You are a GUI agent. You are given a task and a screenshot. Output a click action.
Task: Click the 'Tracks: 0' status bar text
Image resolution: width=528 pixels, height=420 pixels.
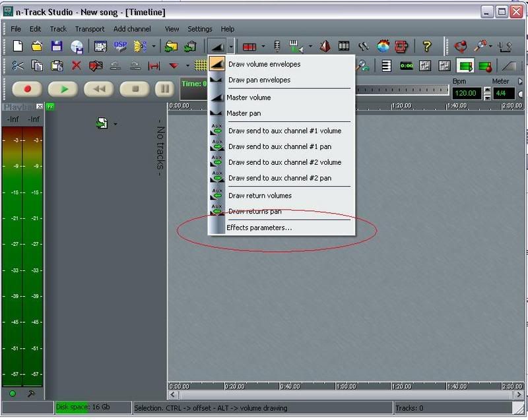point(409,408)
